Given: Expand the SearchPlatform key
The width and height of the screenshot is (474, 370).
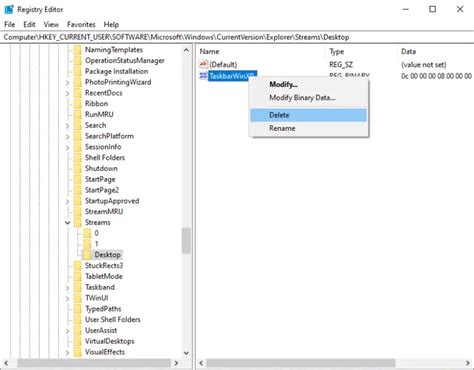Looking at the screenshot, I should pos(68,137).
